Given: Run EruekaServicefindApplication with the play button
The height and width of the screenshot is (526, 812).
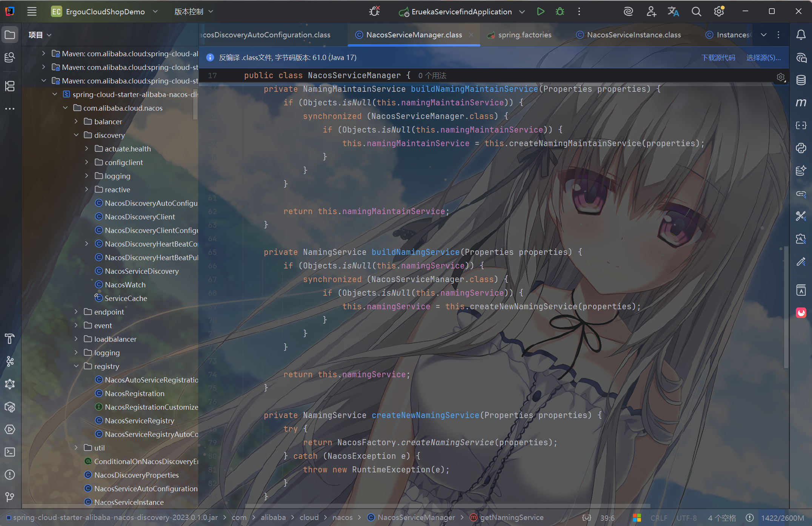Looking at the screenshot, I should tap(540, 12).
